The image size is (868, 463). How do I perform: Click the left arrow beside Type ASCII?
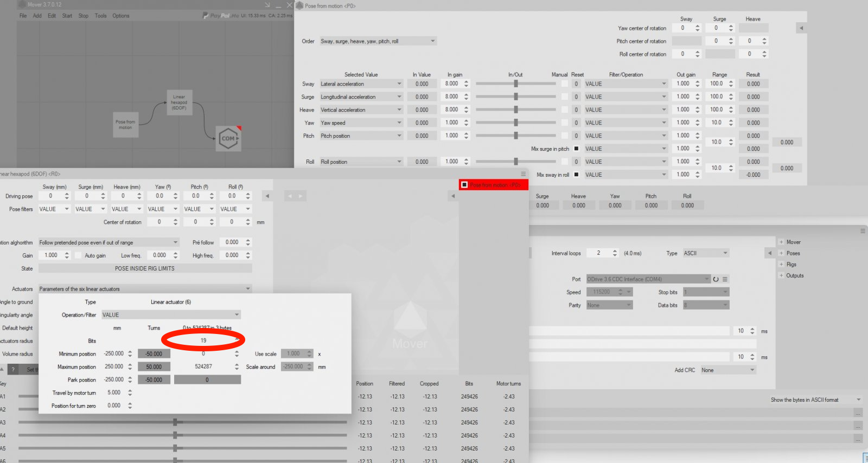coord(769,253)
